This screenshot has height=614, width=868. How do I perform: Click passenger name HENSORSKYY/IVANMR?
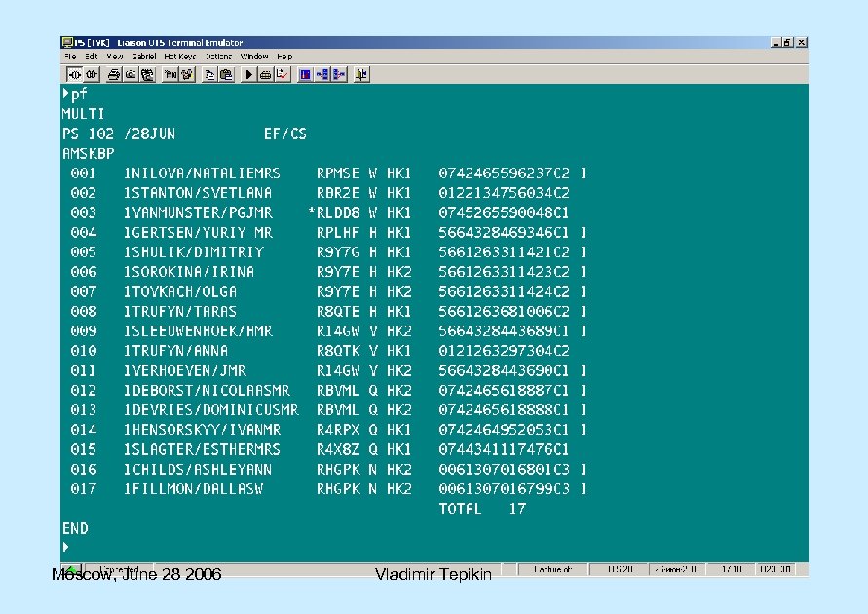207,430
